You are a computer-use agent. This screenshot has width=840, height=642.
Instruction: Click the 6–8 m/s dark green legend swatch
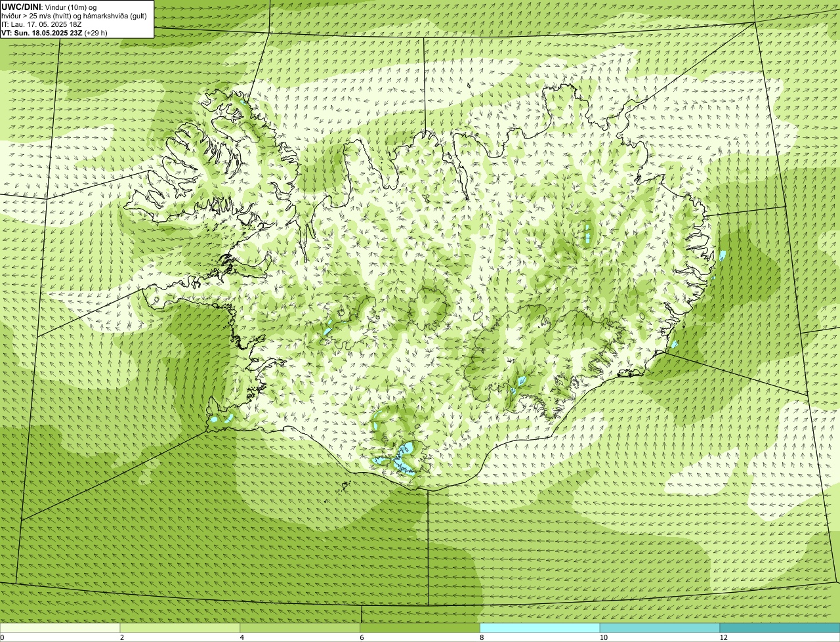(420, 628)
